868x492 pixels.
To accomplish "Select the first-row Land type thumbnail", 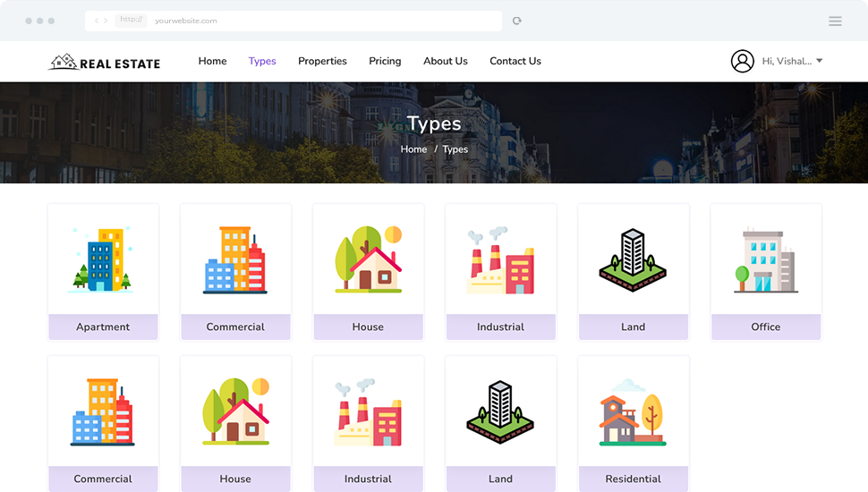I will click(633, 259).
